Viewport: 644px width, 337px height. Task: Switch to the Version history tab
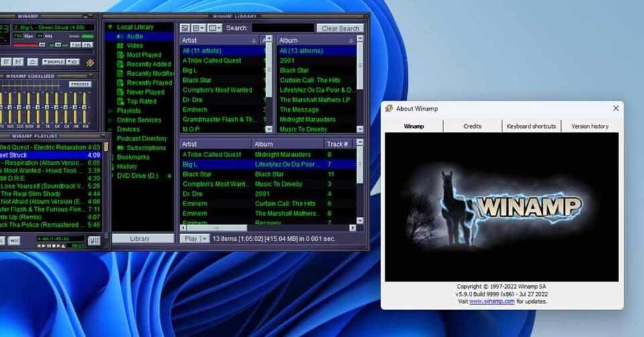(x=590, y=126)
